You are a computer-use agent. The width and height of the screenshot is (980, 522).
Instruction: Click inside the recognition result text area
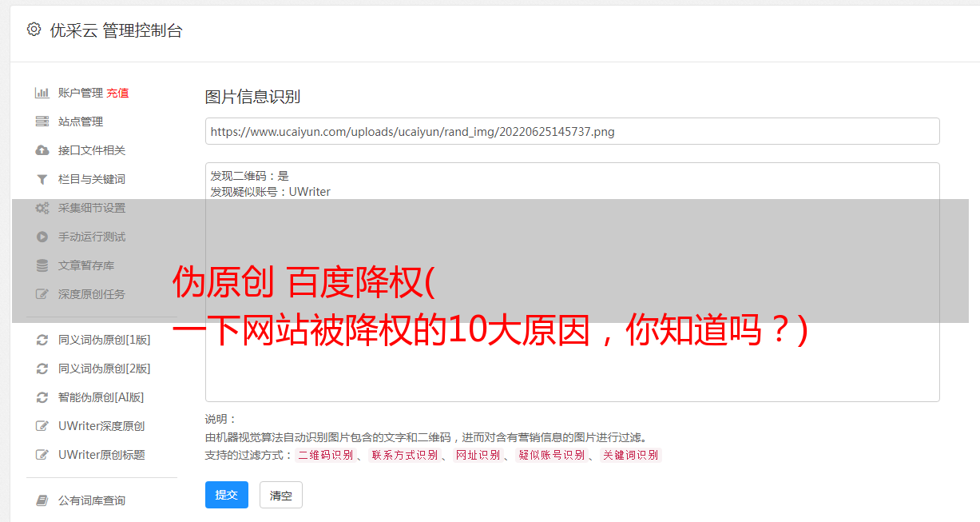click(572, 282)
